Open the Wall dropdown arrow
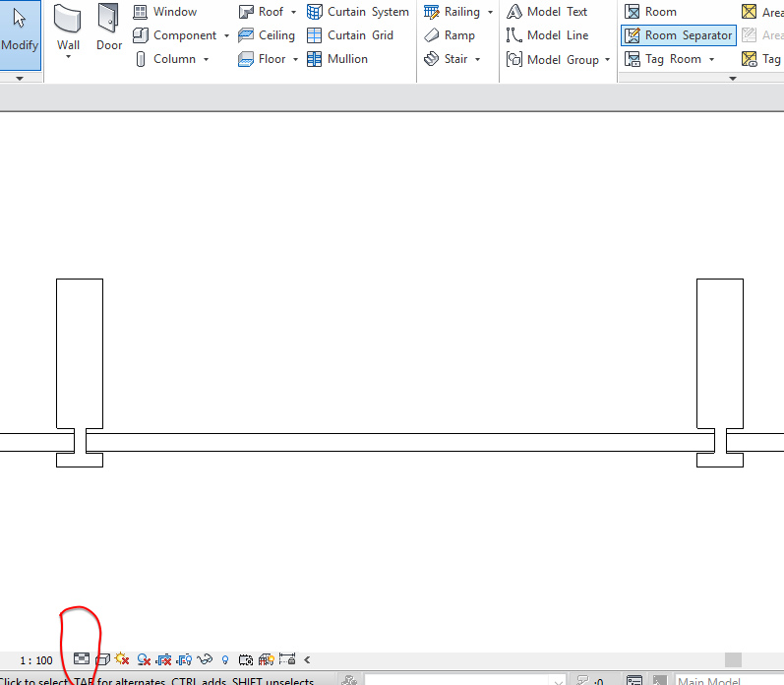The image size is (784, 685). (68, 57)
